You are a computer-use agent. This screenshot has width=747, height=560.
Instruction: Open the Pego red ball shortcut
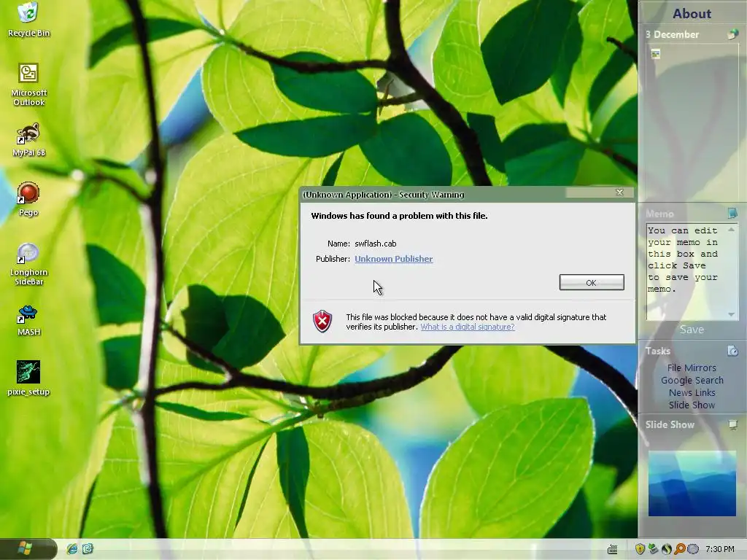pyautogui.click(x=28, y=198)
